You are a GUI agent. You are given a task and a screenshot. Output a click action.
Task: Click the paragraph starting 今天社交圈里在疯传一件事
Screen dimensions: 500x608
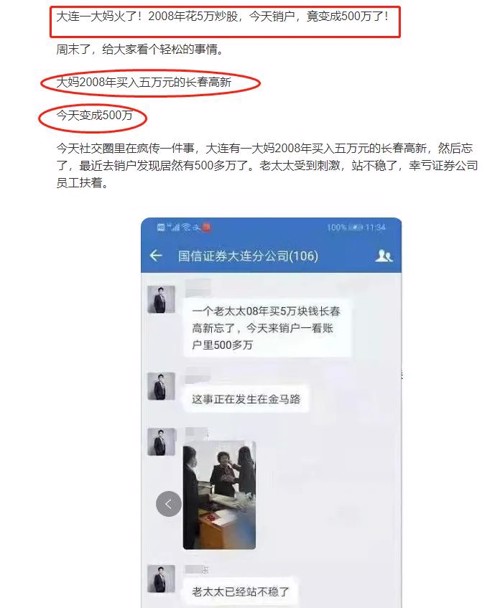click(267, 165)
